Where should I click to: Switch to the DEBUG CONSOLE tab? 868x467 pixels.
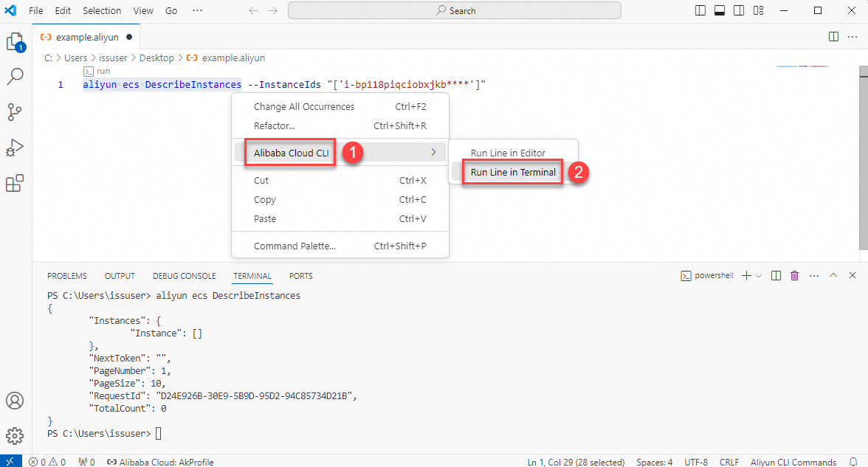(185, 276)
